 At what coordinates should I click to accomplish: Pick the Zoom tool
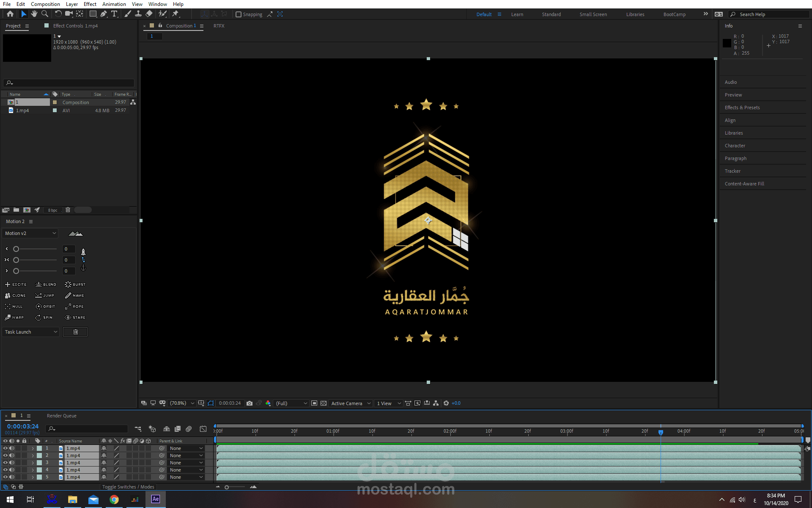[44, 14]
